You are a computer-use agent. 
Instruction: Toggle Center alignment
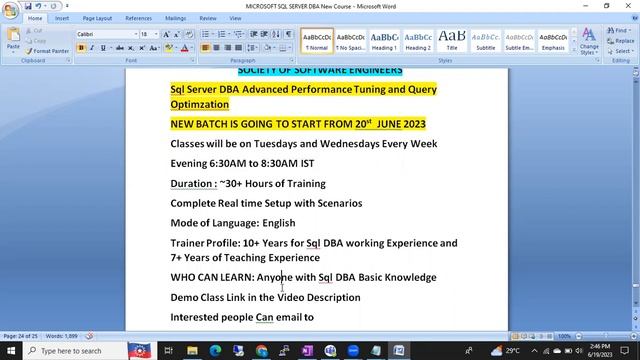tap(216, 48)
